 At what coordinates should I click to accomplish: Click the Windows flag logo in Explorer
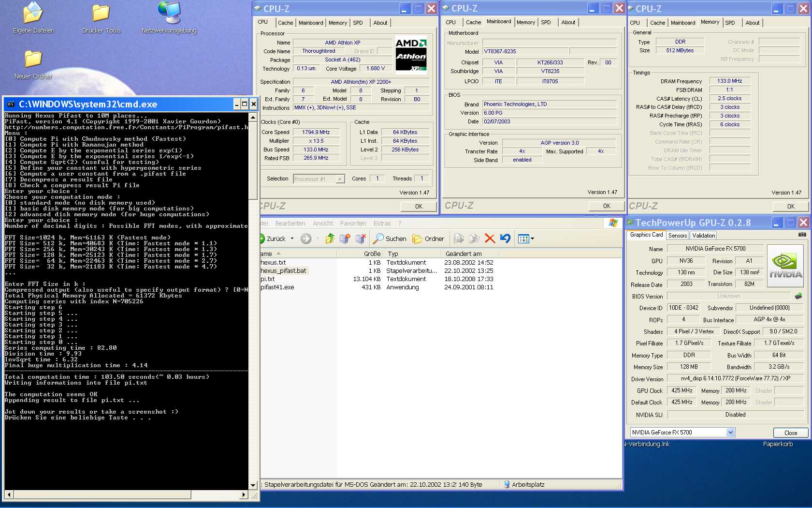coord(613,223)
